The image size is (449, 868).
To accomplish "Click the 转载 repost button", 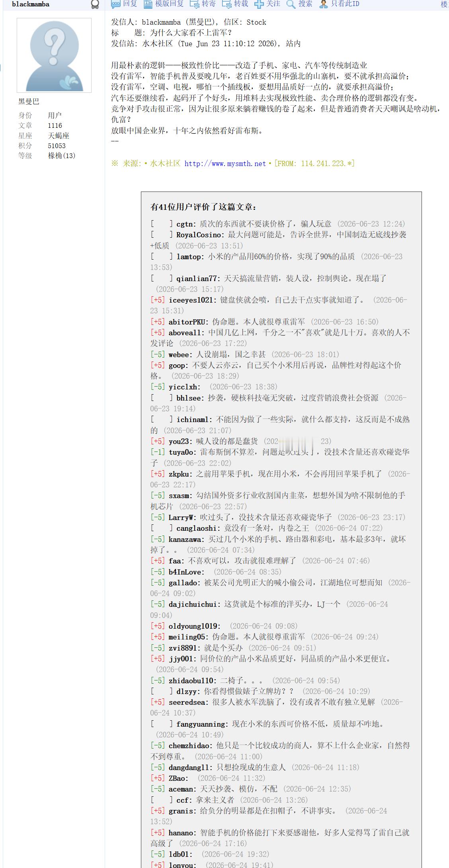I will [235, 4].
